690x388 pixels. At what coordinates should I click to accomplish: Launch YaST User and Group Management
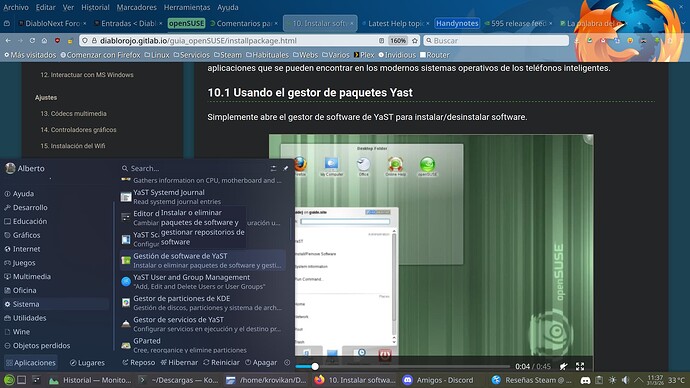tap(202, 282)
